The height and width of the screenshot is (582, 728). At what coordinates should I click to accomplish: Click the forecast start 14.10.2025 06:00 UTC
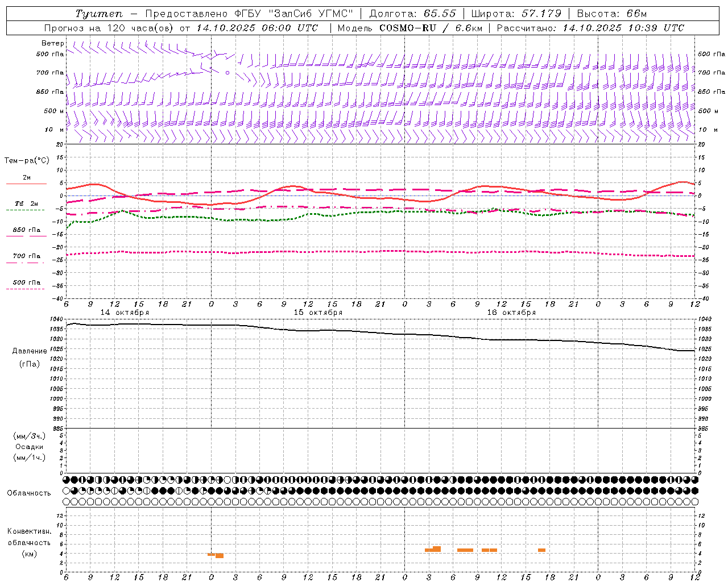(257, 28)
